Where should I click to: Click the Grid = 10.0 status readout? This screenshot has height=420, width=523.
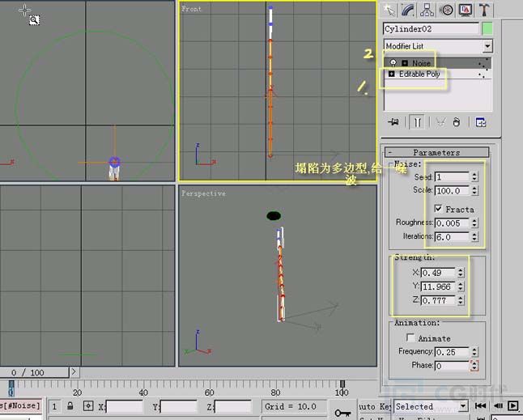291,406
